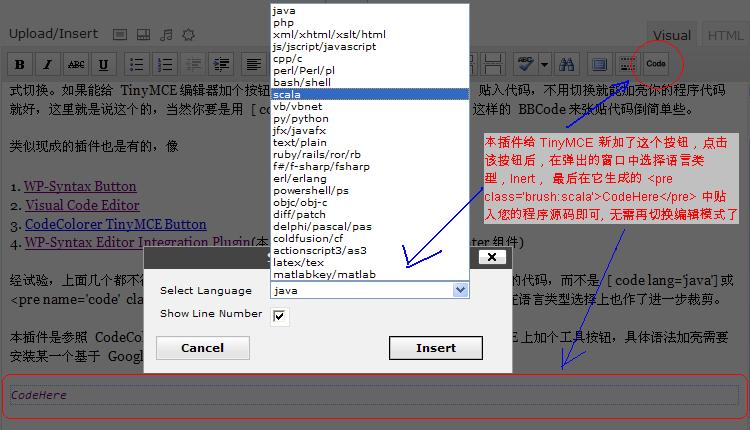Uncheck the Show Line Number checkbox
The width and height of the screenshot is (750, 430).
pyautogui.click(x=280, y=316)
